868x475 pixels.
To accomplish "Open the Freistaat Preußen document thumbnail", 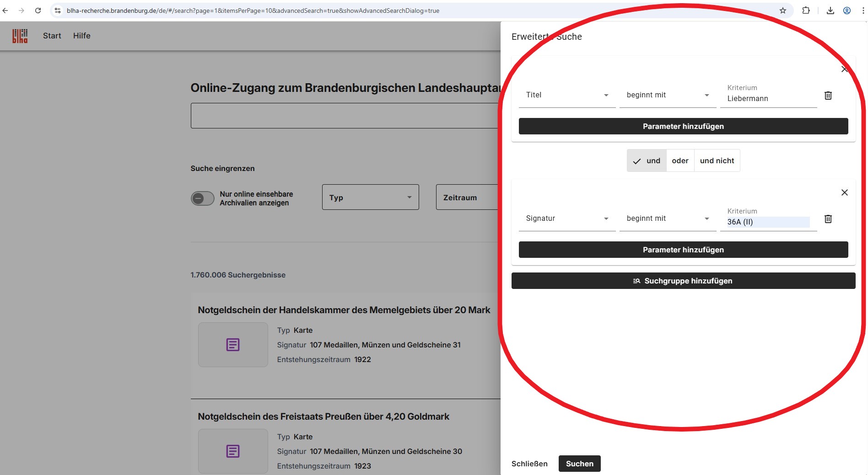I will [x=233, y=451].
